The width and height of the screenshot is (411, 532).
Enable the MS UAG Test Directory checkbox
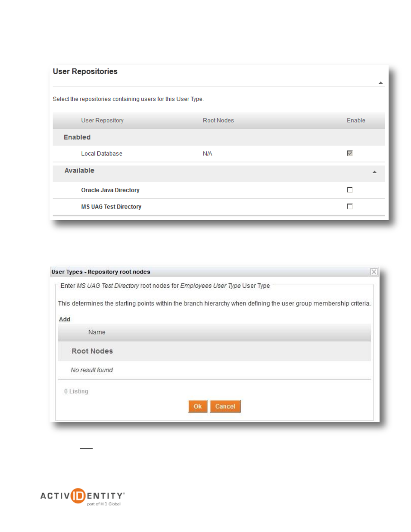pos(350,206)
